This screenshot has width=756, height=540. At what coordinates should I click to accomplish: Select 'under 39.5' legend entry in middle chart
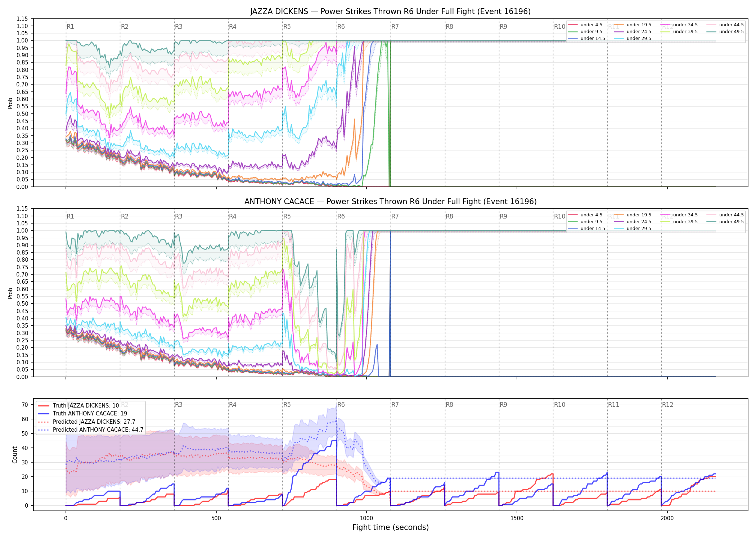(679, 222)
